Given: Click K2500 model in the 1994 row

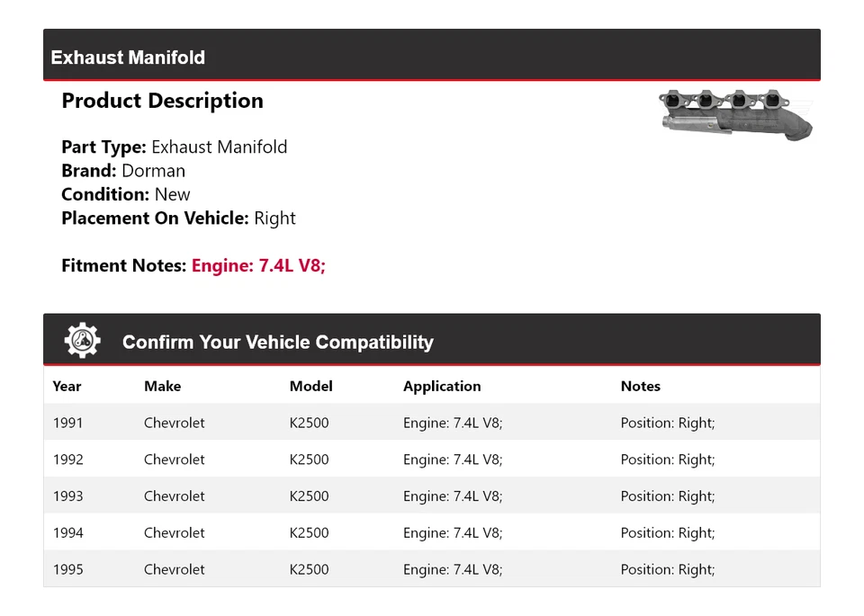Looking at the screenshot, I should pyautogui.click(x=309, y=532).
